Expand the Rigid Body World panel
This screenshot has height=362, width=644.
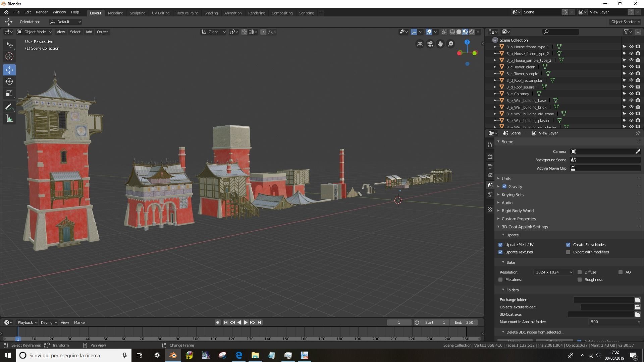517,211
